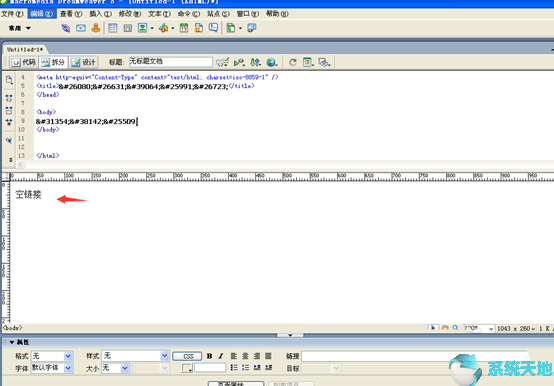
Task: Show more coding toolbar icons
Action: click(11, 160)
